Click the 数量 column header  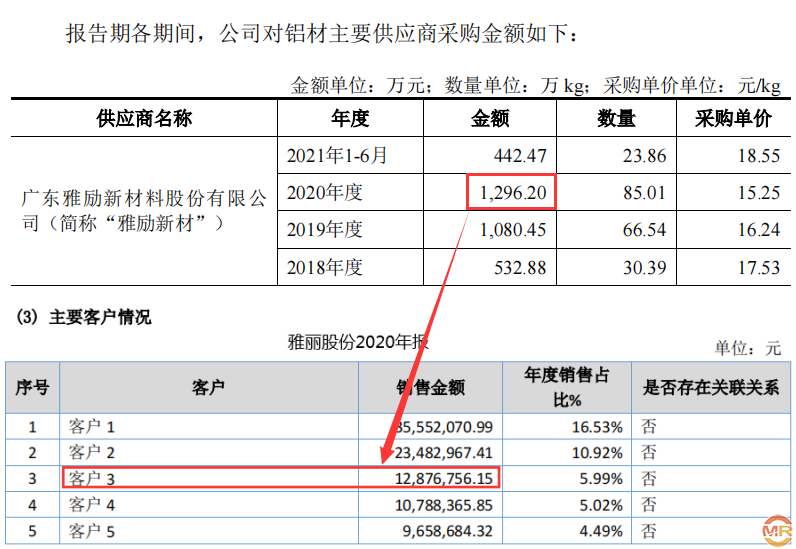click(x=616, y=118)
